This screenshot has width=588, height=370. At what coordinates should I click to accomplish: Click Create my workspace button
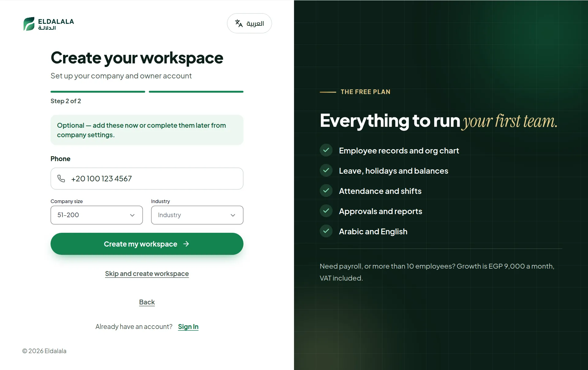coord(147,244)
